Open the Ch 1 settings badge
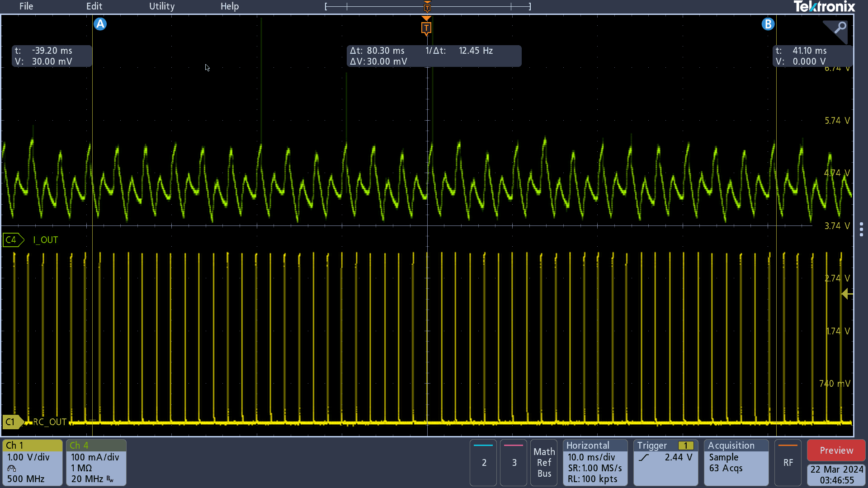 click(x=32, y=462)
